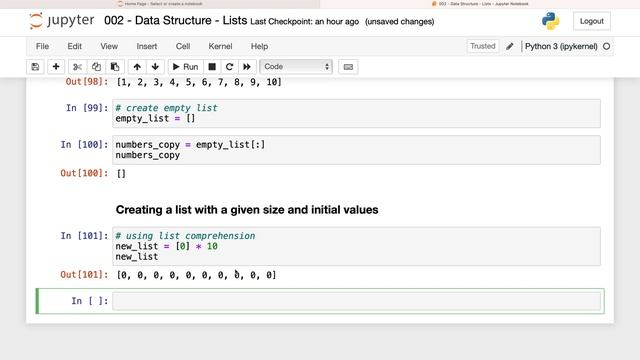
Task: Click the Last Checkpoint: an hour ago text
Action: 304,22
